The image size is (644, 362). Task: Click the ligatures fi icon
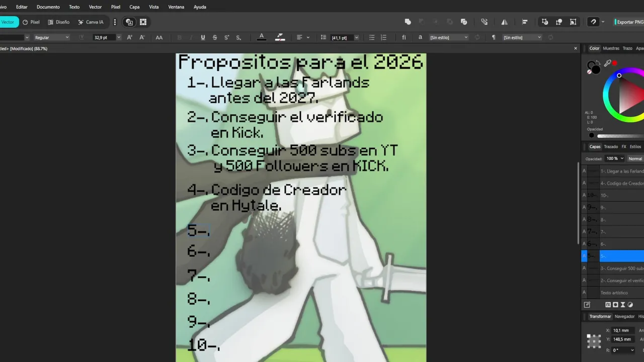(404, 37)
